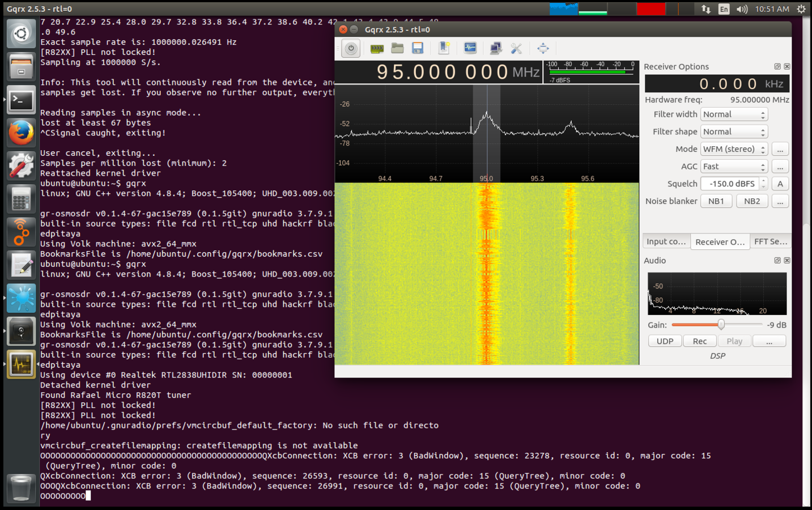The width and height of the screenshot is (812, 510).
Task: Open the Files manager in launcher
Action: point(21,67)
